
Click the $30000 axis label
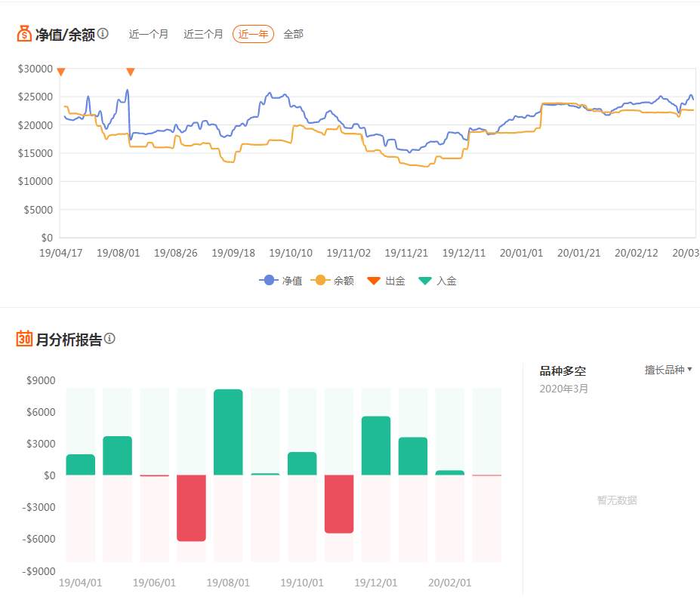click(x=35, y=69)
